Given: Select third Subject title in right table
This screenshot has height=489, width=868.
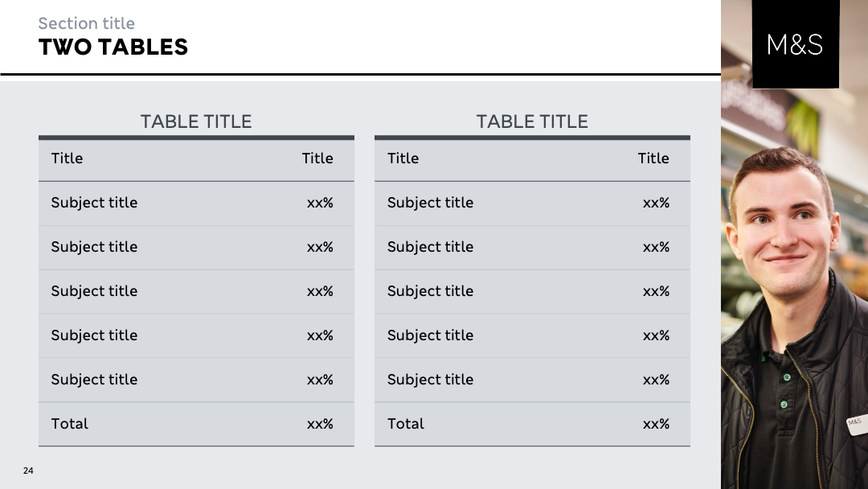Looking at the screenshot, I should coord(430,291).
